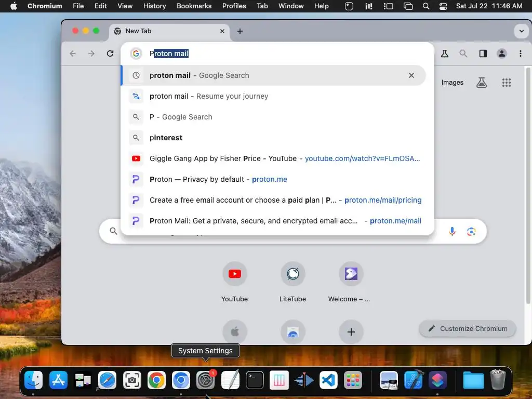
Task: Open the Downloads folder in dock
Action: [473, 380]
